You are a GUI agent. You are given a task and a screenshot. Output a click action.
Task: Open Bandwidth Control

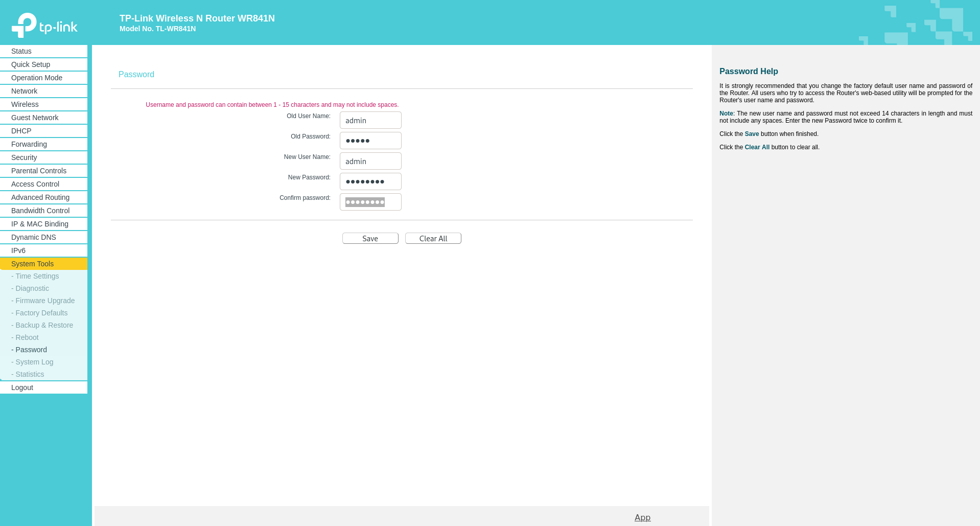[x=43, y=211]
